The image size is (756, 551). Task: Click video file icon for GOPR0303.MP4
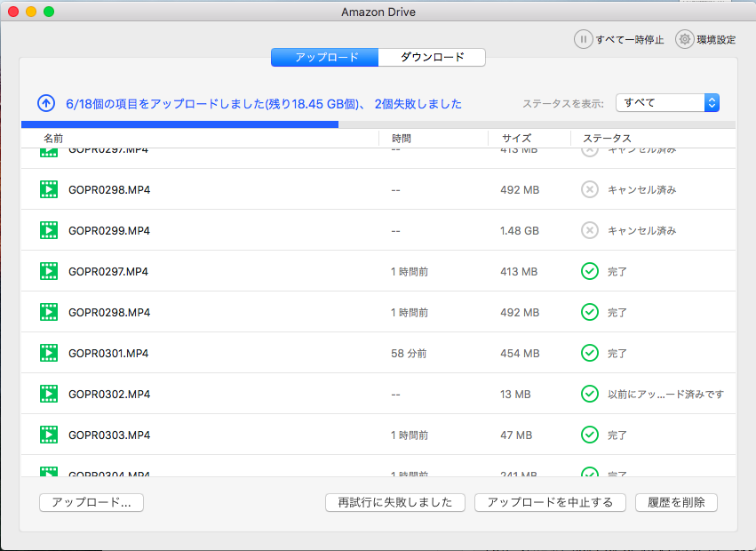click(49, 435)
